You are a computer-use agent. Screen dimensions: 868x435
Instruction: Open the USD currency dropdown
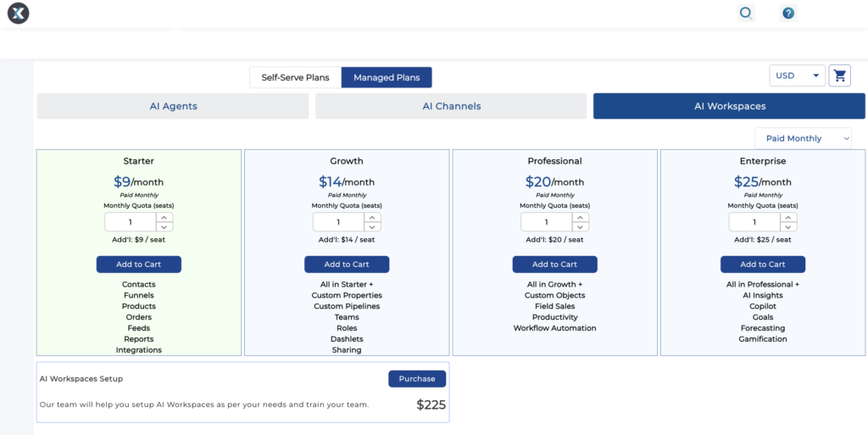[x=797, y=75]
